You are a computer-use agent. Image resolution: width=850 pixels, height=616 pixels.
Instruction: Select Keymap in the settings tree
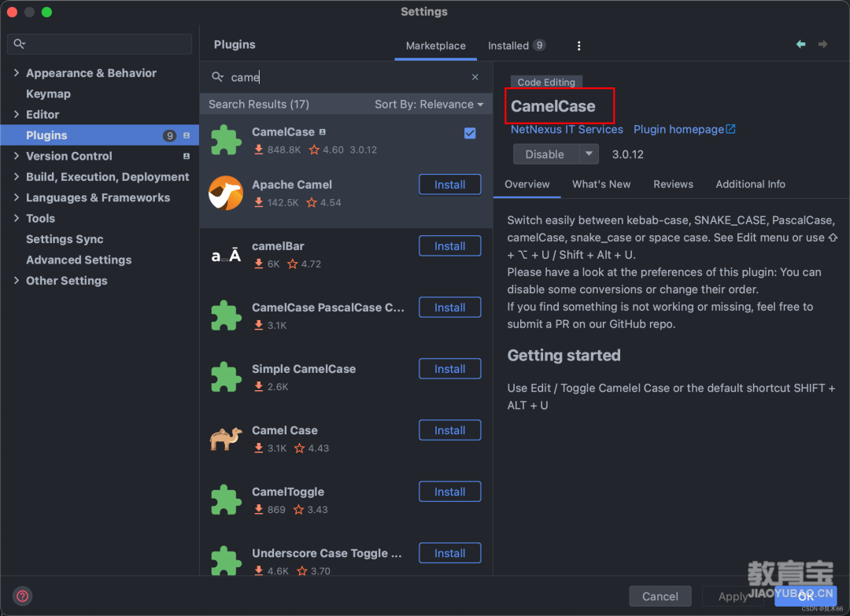coord(48,94)
